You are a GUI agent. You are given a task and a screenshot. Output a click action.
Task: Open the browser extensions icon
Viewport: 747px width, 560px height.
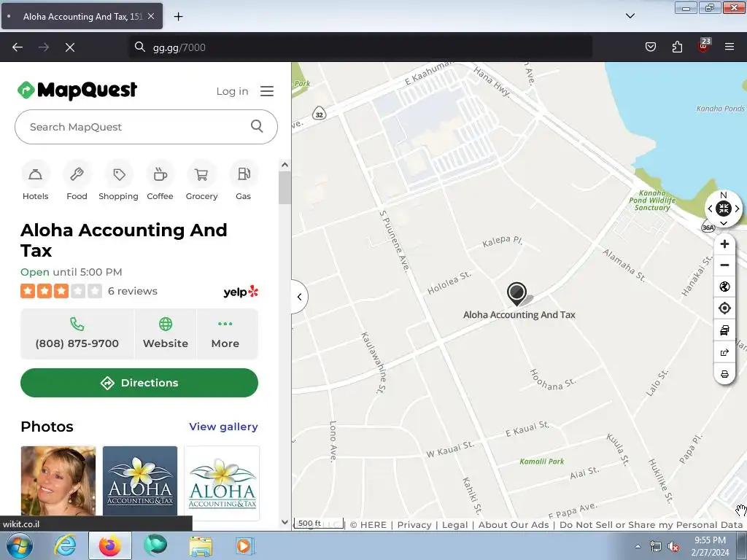pos(677,47)
